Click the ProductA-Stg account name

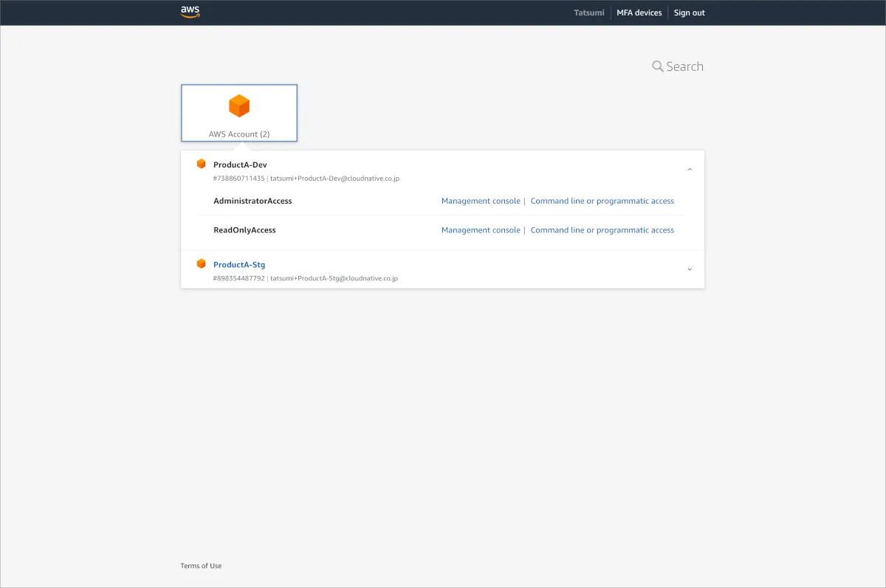239,264
